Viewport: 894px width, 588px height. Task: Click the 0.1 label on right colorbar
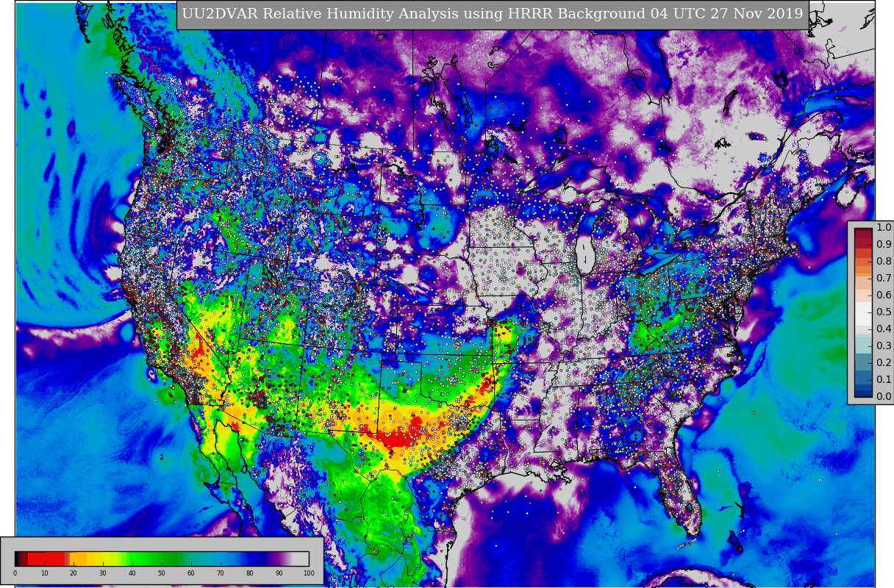point(883,379)
